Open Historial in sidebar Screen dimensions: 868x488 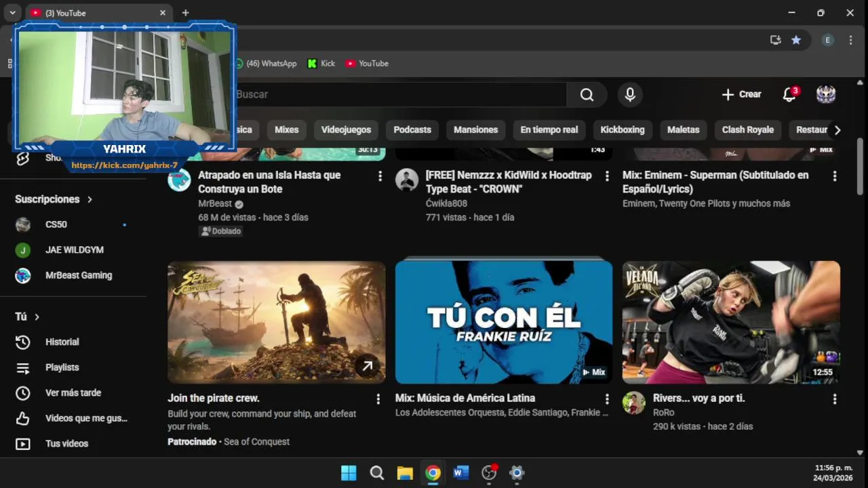point(73,342)
